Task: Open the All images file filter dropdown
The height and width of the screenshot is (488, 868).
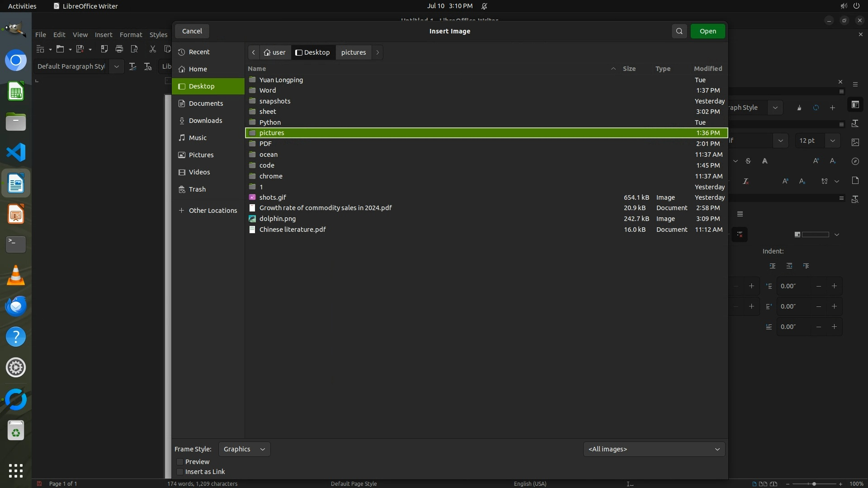Action: click(654, 449)
